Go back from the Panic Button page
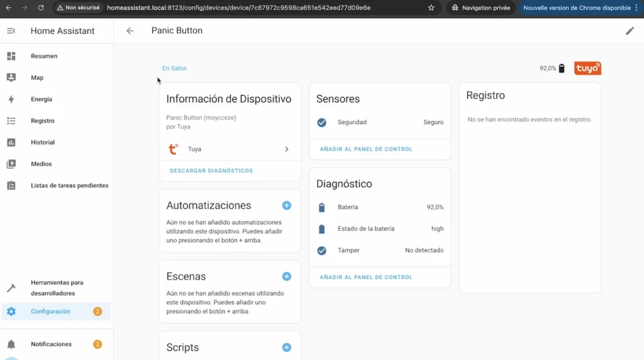The image size is (644, 360). (x=130, y=31)
